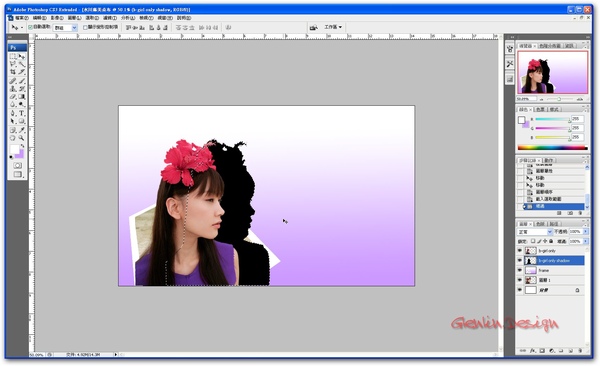
Task: Toggle visibility of the background layer
Action: [520, 290]
